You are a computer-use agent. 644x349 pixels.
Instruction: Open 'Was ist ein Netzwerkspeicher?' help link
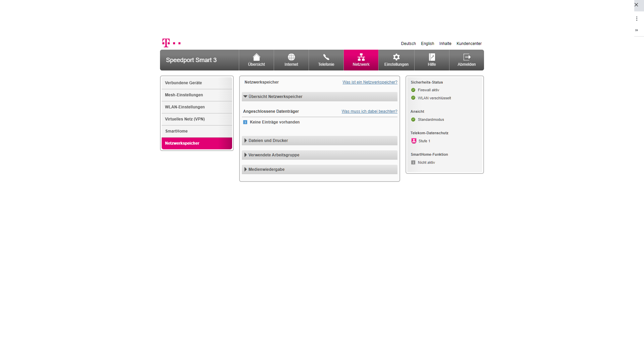[370, 82]
